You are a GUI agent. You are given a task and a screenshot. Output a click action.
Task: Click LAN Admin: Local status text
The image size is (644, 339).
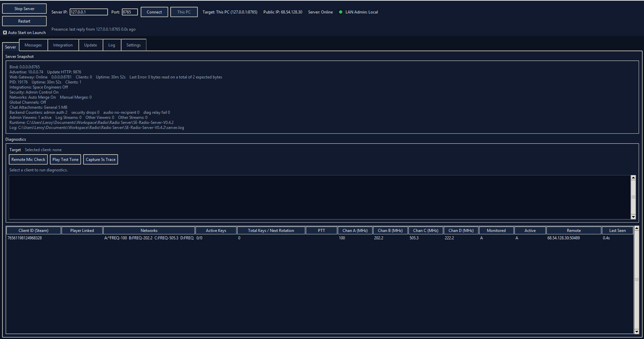coord(362,12)
